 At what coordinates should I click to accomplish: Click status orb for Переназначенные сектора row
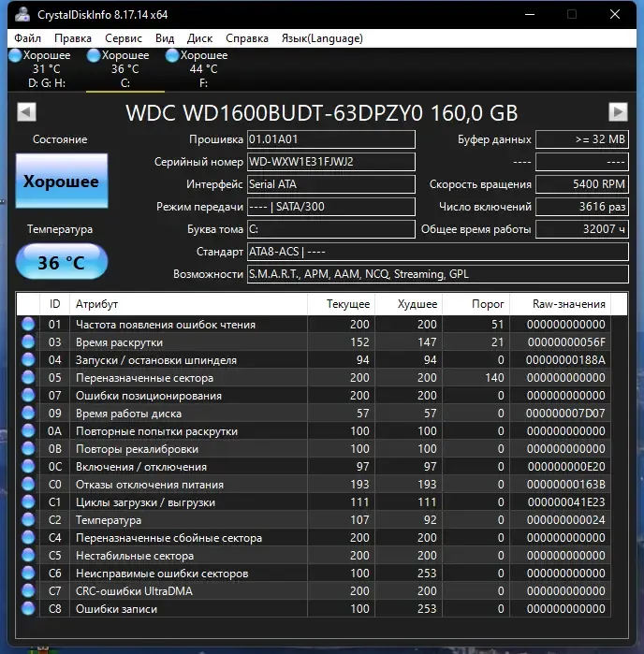pos(28,377)
